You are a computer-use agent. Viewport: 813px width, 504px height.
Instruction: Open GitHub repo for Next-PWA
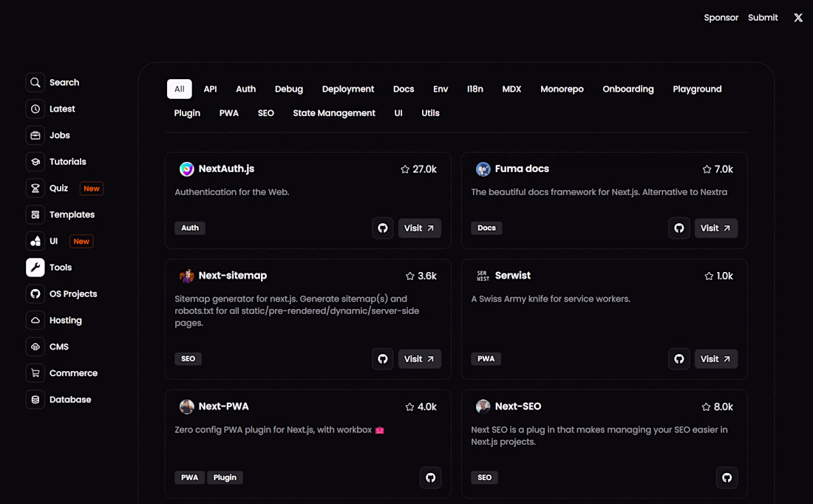click(431, 477)
